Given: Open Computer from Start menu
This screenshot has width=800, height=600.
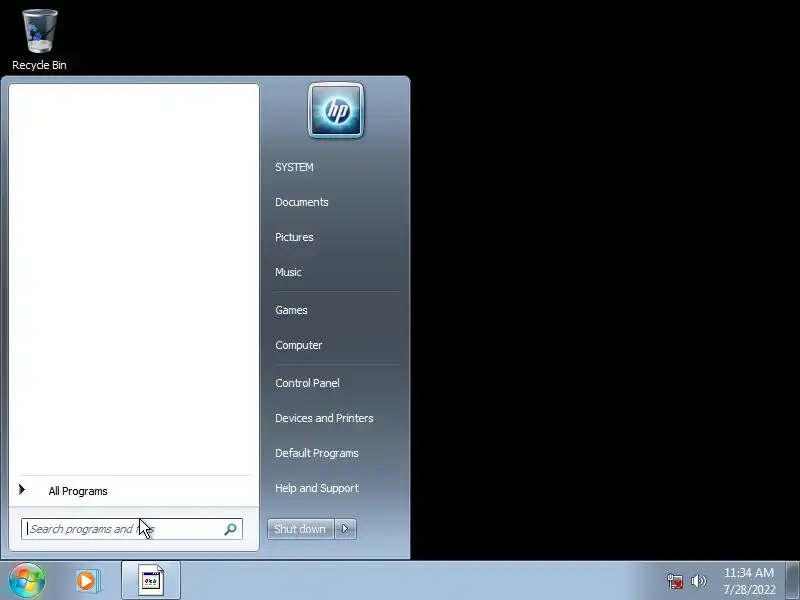Looking at the screenshot, I should point(298,345).
